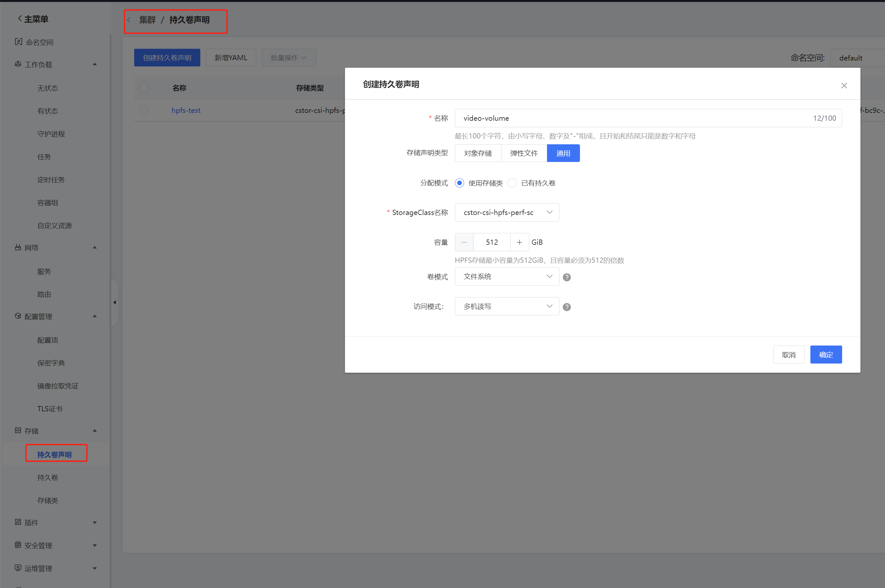Image resolution: width=885 pixels, height=588 pixels.
Task: Click the cluster breadcrumb link
Action: click(147, 20)
